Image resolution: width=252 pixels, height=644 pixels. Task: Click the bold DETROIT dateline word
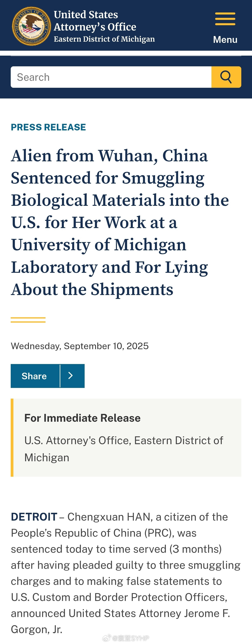(x=34, y=517)
